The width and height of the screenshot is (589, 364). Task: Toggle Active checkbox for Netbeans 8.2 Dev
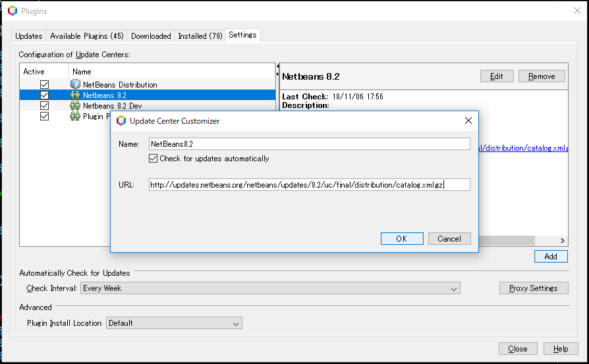[x=44, y=105]
